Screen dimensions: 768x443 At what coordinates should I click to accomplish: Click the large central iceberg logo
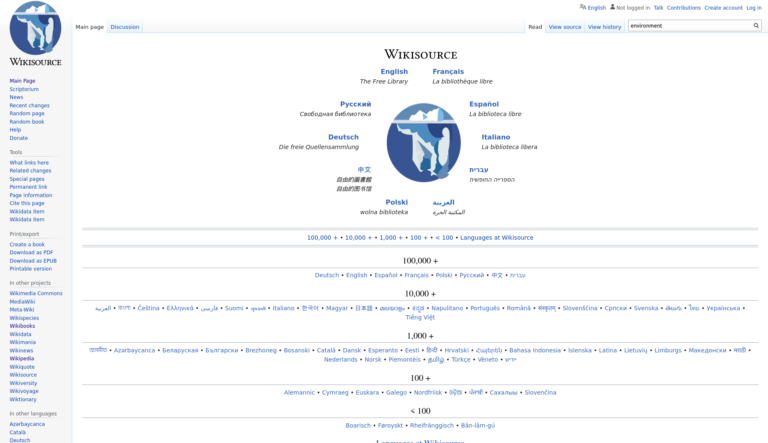click(x=423, y=142)
